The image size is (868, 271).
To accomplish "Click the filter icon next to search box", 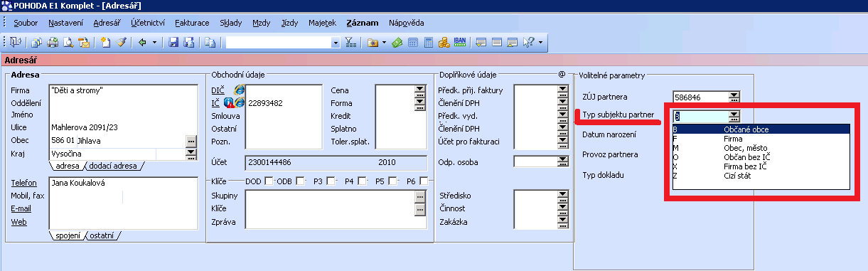I will [x=350, y=43].
